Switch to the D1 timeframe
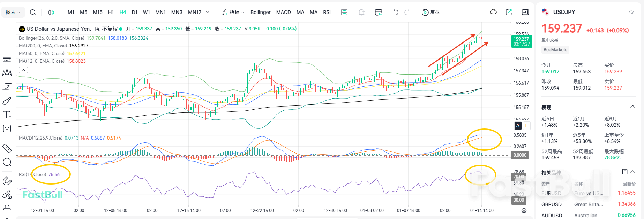This screenshot has width=644, height=219. (x=134, y=12)
